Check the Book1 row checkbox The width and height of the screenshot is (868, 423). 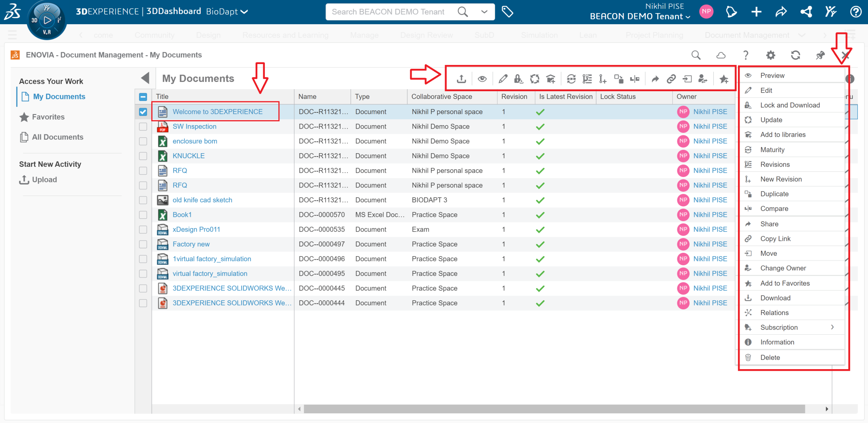[143, 215]
